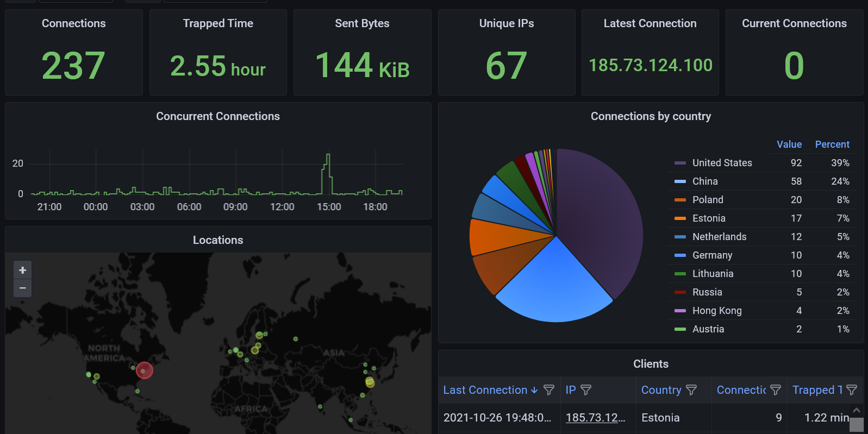The height and width of the screenshot is (434, 868).
Task: Open filter icon for Last Connection column
Action: coord(549,390)
